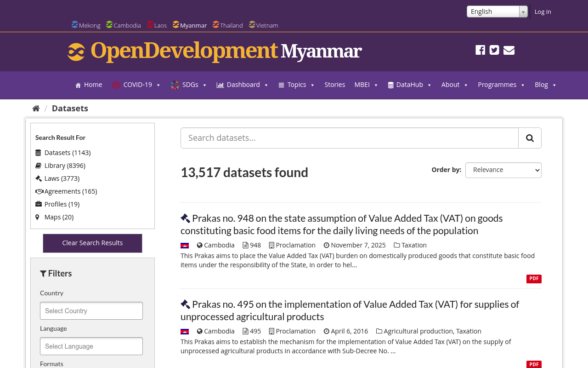Click the Profiles briefcase icon
This screenshot has height=368, width=588.
pos(39,204)
